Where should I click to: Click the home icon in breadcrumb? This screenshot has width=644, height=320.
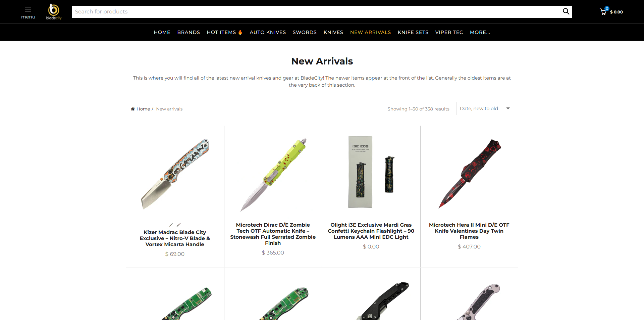(x=133, y=109)
